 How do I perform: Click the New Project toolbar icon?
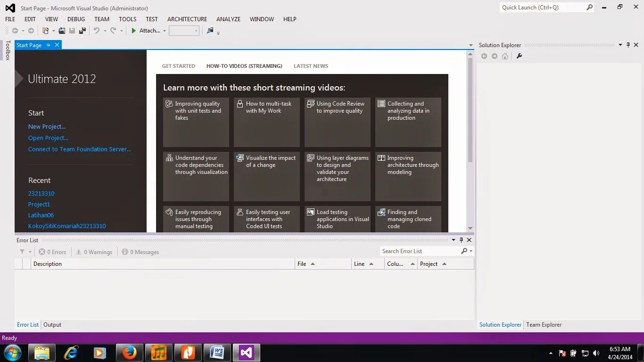45,31
